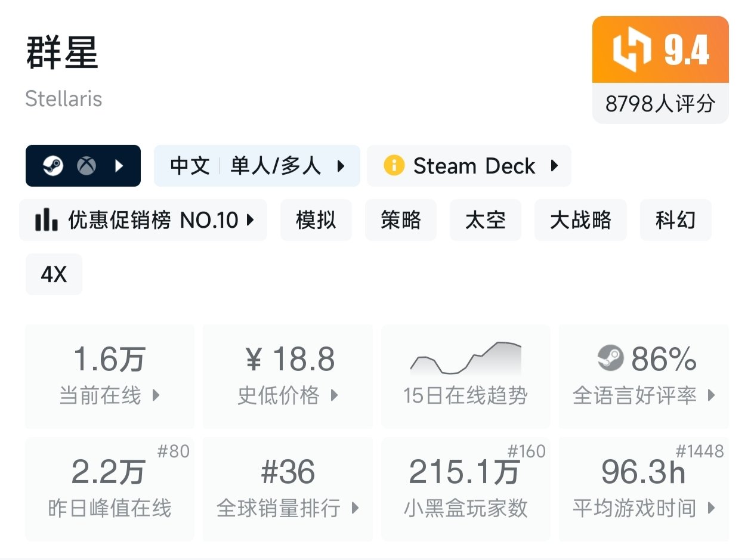This screenshot has width=754, height=560.
Task: Tap the 大战略 tag
Action: tap(580, 220)
